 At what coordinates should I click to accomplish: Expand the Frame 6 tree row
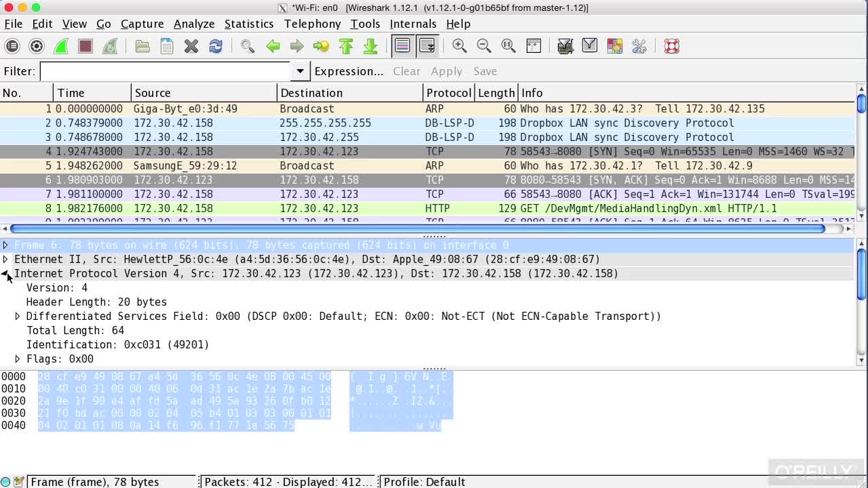click(x=5, y=245)
